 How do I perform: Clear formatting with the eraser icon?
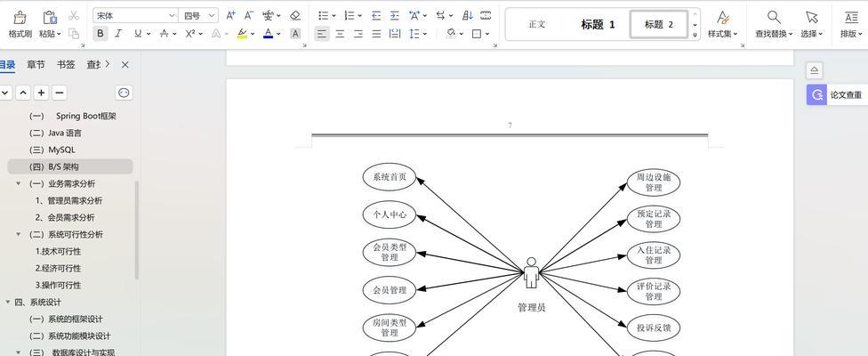295,15
